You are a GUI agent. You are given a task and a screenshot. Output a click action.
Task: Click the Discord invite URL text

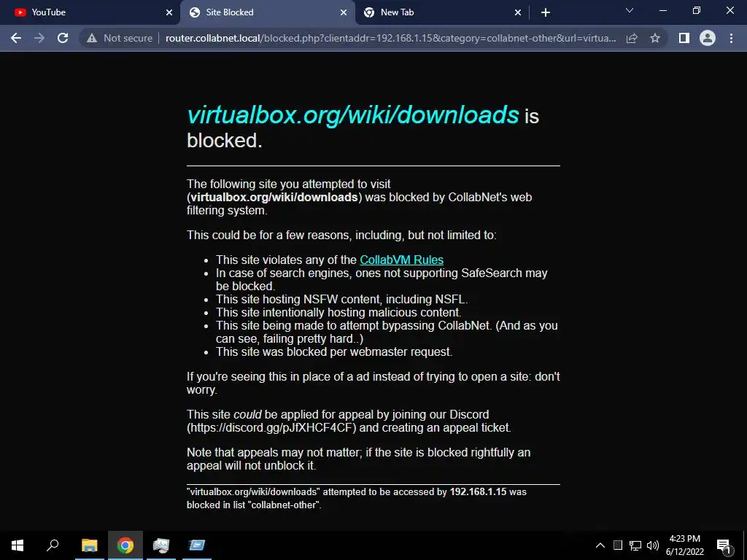[x=271, y=427]
